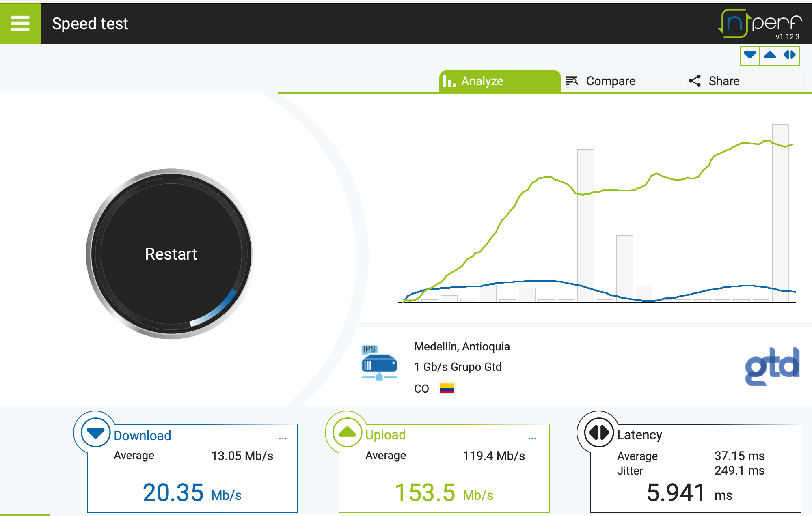Screen dimensions: 812x516
Task: Click the 249.1 ms jitter value
Action: coord(739,470)
